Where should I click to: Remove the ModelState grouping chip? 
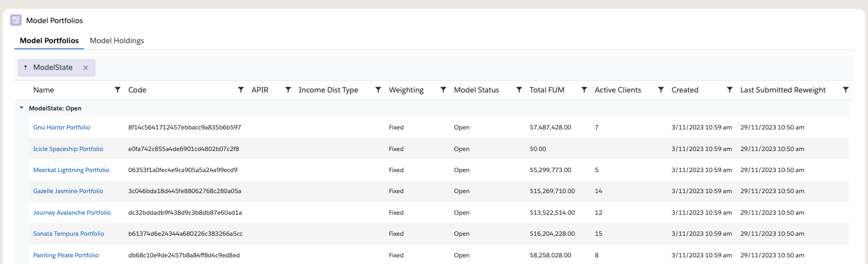[86, 68]
